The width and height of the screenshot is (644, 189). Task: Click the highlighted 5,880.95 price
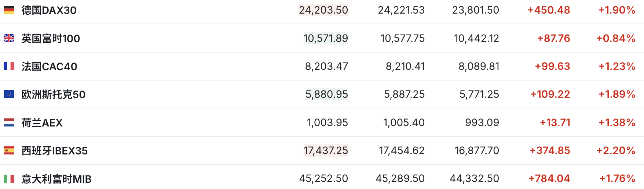tap(326, 94)
